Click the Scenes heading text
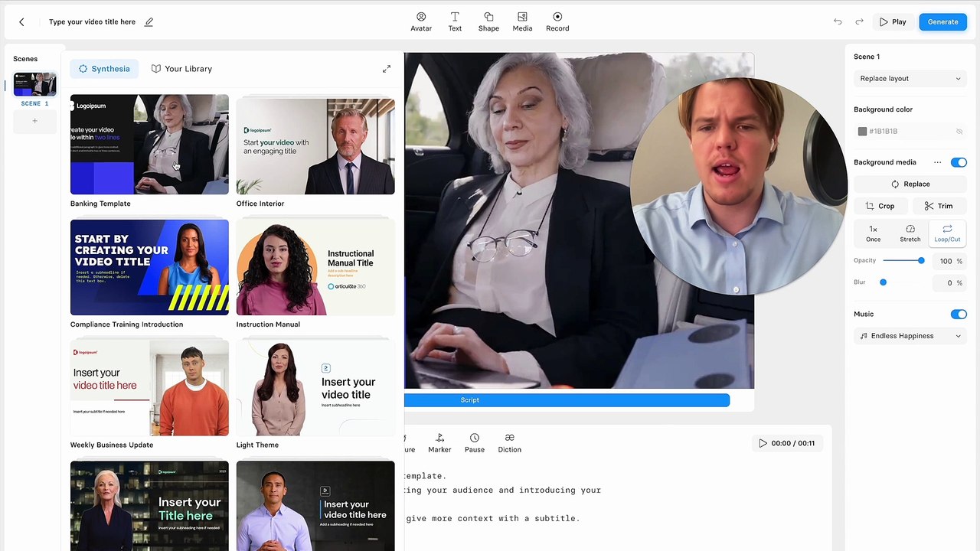The image size is (980, 551). point(25,59)
